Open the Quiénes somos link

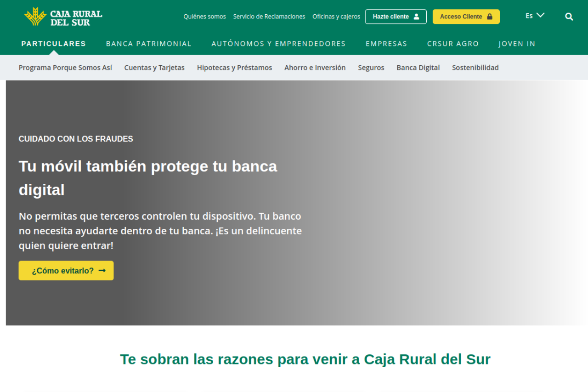tap(205, 17)
